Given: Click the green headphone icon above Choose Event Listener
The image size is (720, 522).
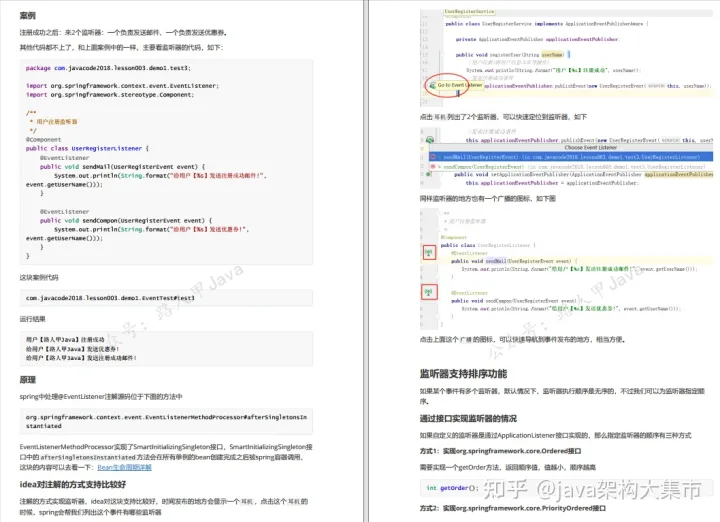Looking at the screenshot, I should tap(430, 140).
